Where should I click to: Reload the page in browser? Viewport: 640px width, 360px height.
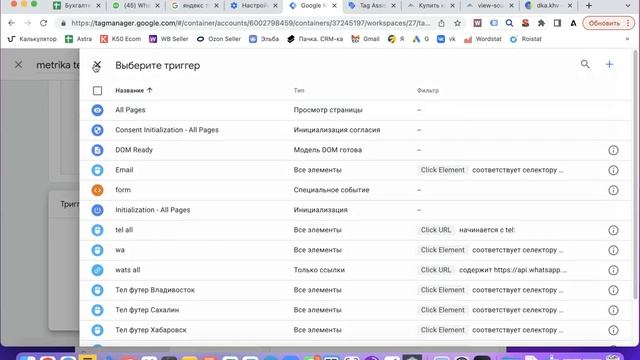tap(44, 23)
